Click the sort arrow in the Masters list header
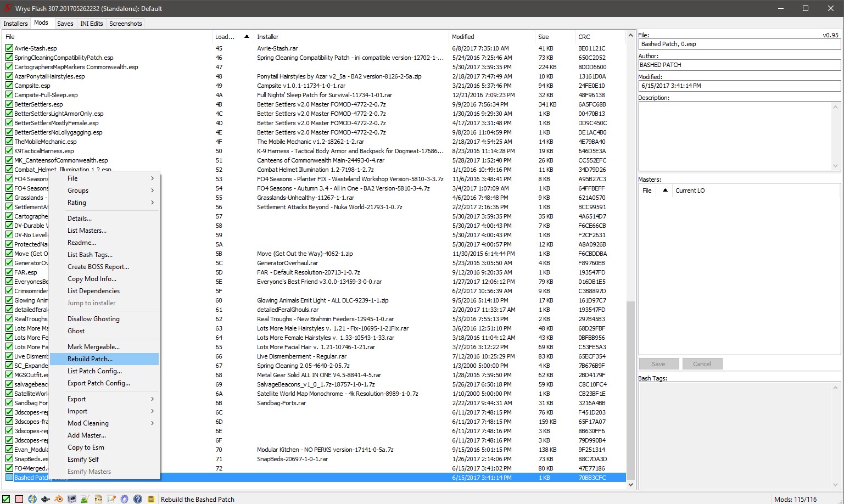This screenshot has width=844, height=504. coord(665,191)
